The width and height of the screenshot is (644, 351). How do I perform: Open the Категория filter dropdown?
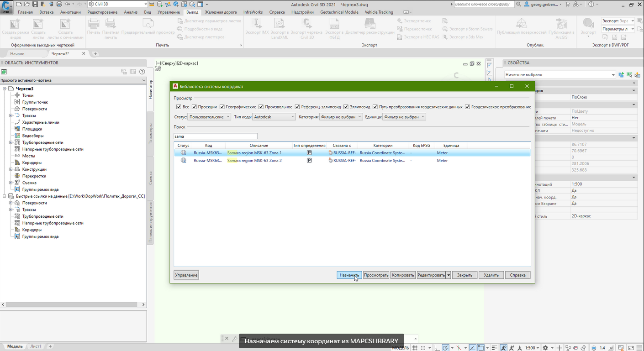click(x=341, y=117)
